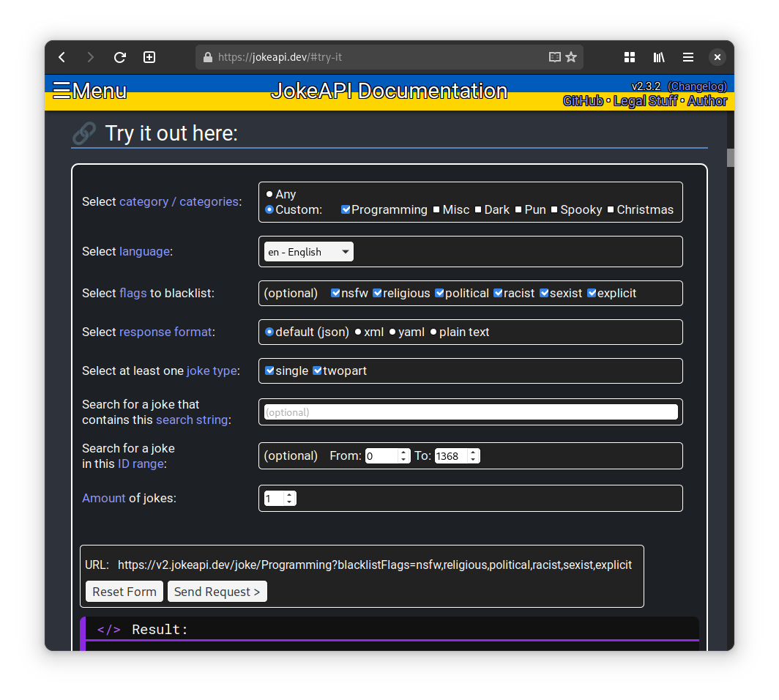Uncheck the explicit blacklist flag
This screenshot has height=700, width=779.
coord(592,293)
